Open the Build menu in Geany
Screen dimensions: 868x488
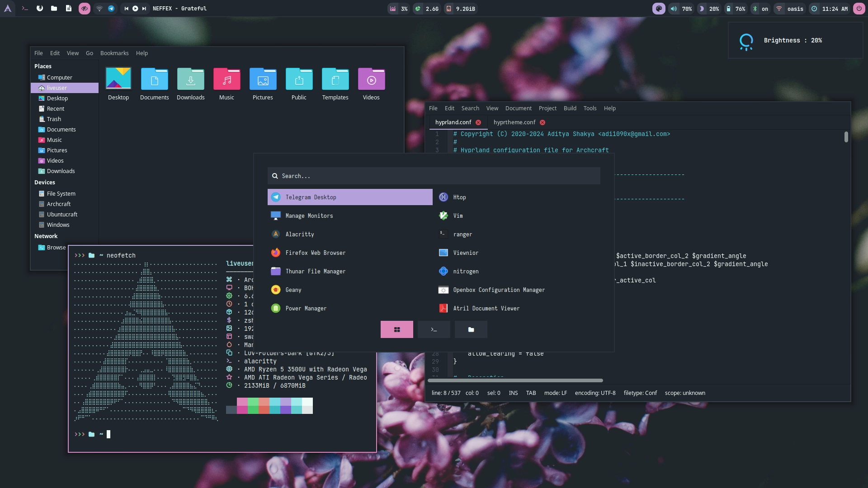pos(570,108)
